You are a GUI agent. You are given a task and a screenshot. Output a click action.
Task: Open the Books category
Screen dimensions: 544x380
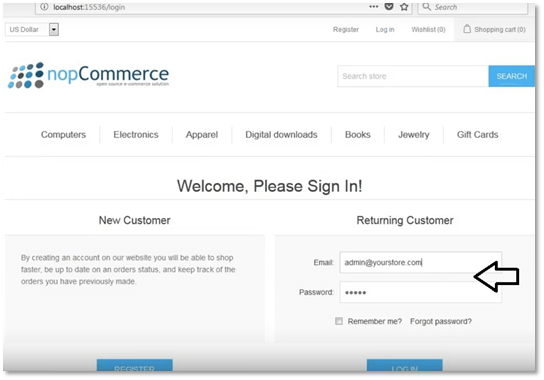[358, 135]
